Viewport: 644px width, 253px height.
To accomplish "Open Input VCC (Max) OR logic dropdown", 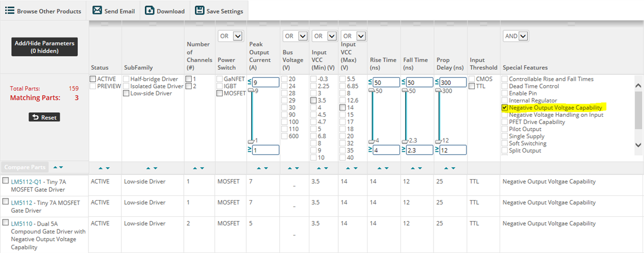I will pyautogui.click(x=353, y=36).
